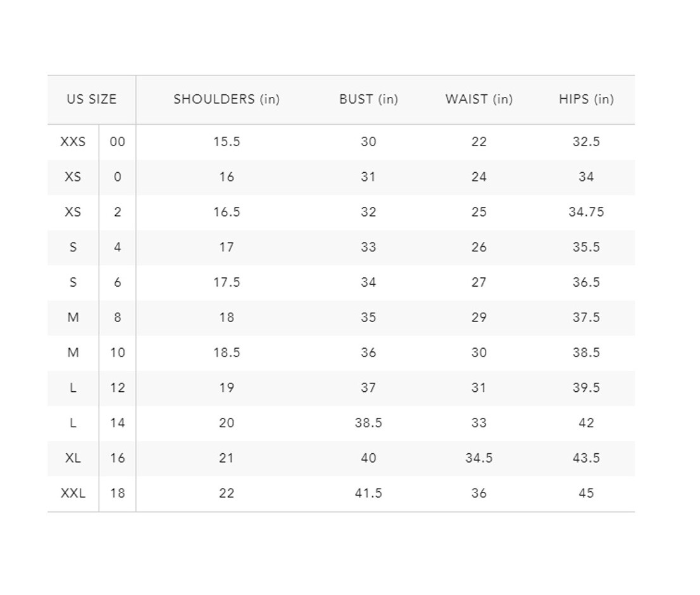
Task: Click the WAIST (in) column header
Action: tap(478, 99)
